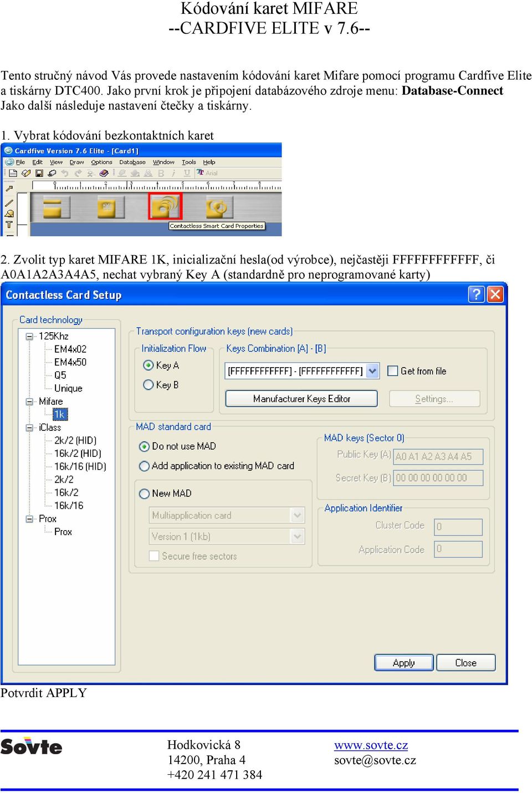Collapse the iClass tree node
This screenshot has width=532, height=793.
click(x=29, y=428)
